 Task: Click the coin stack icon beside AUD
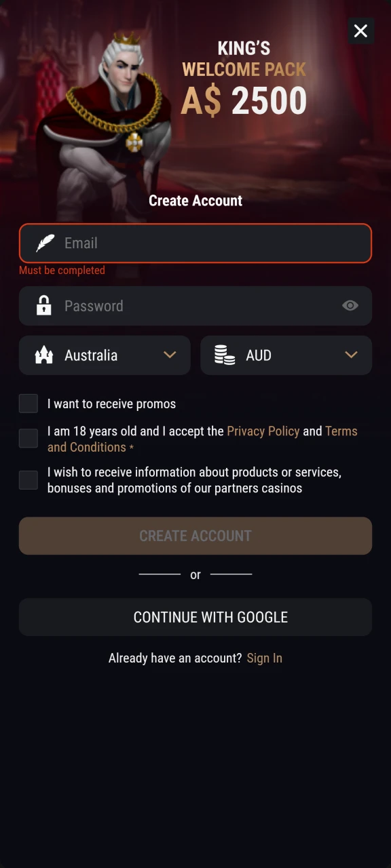tap(225, 355)
